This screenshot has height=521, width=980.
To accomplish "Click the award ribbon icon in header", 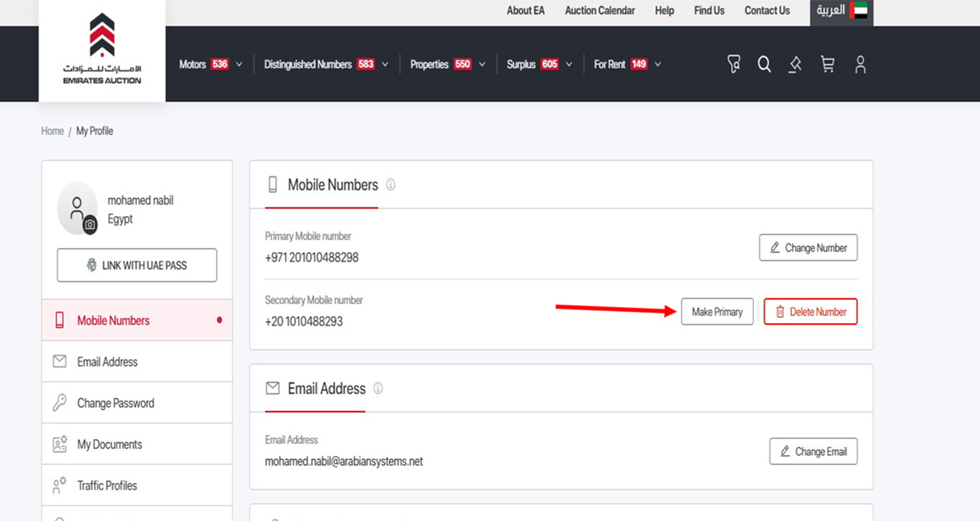I will 733,65.
